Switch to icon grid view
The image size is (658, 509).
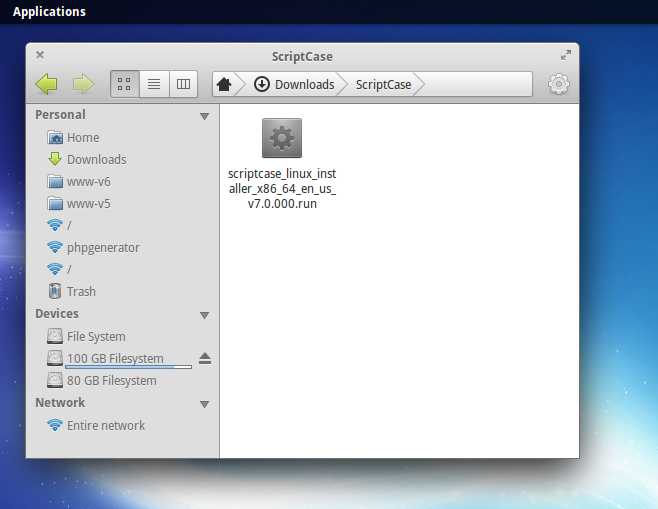tap(124, 84)
